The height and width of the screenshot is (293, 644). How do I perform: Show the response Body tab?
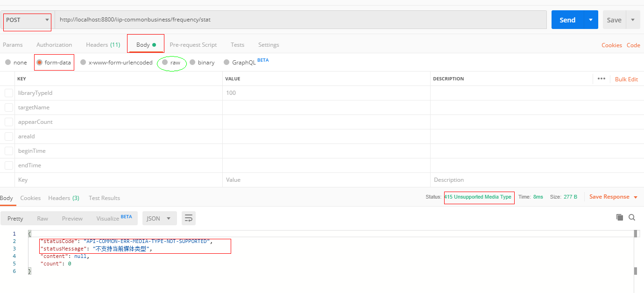coord(7,198)
